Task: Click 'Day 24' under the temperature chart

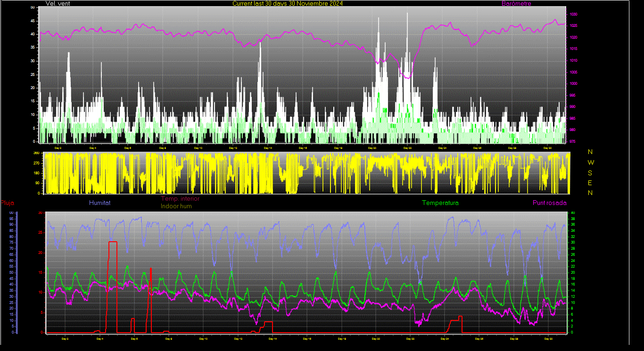Action: click(x=445, y=338)
